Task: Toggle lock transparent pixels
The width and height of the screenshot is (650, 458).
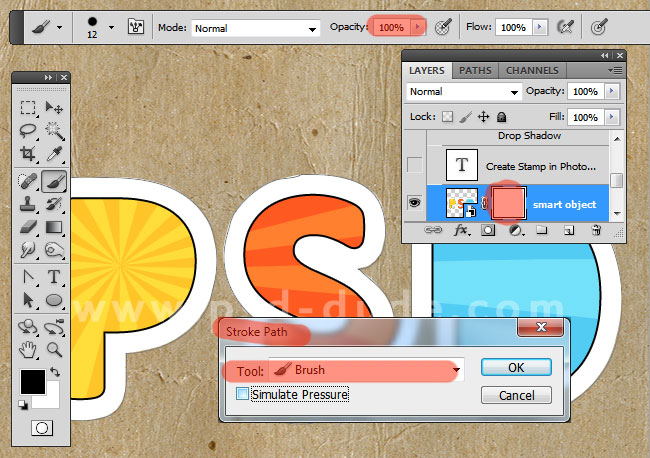Action: (x=448, y=117)
